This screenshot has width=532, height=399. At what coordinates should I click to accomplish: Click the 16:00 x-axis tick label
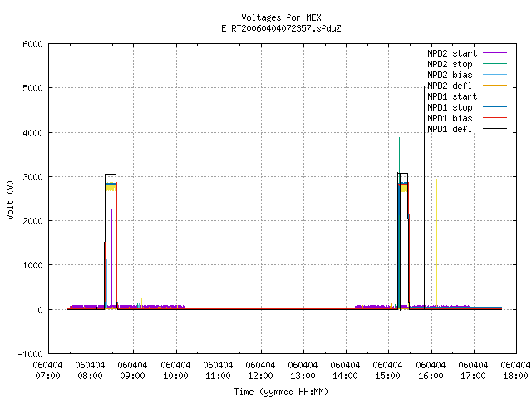point(431,376)
